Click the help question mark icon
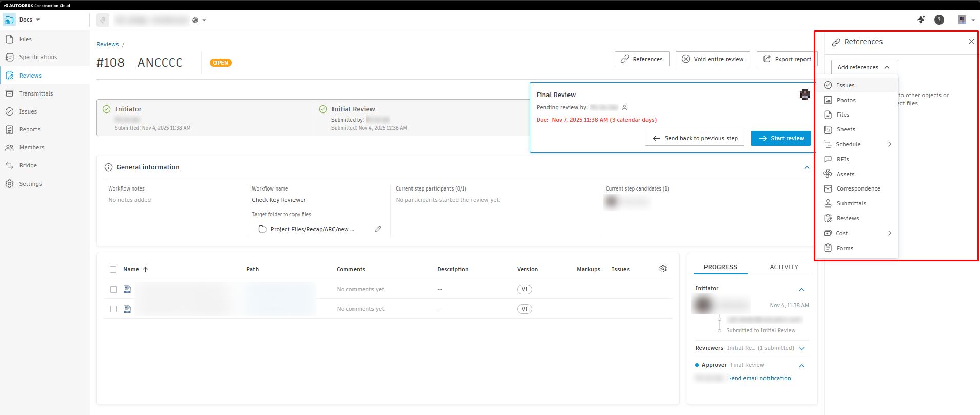This screenshot has height=415, width=980. 939,20
